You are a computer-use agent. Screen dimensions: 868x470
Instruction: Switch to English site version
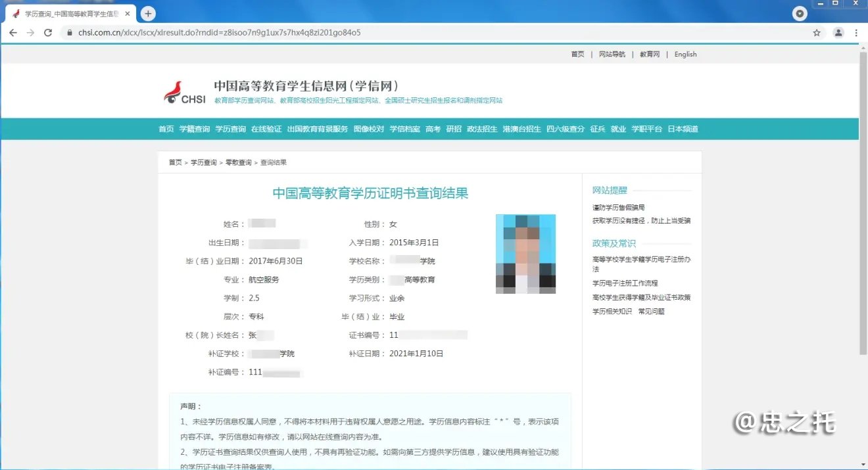(x=685, y=55)
